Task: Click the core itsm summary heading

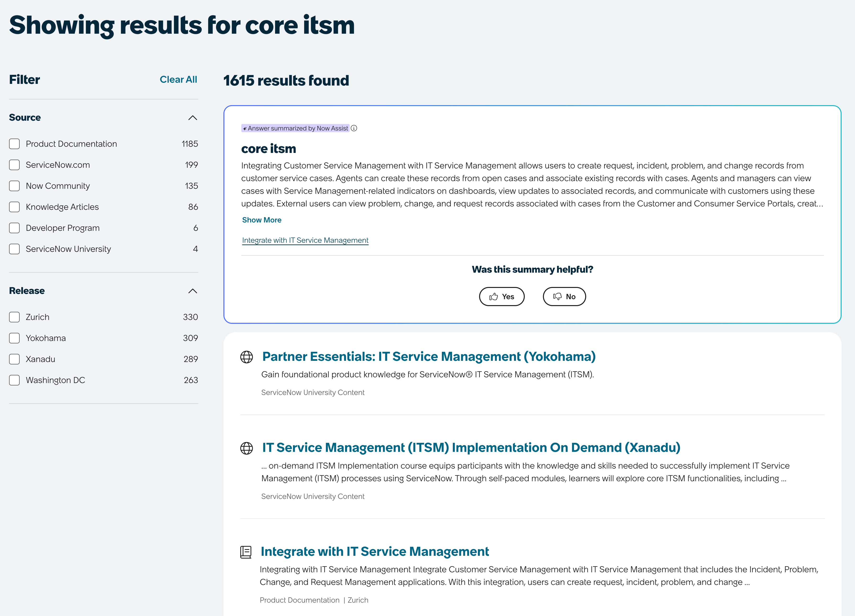Action: 268,149
